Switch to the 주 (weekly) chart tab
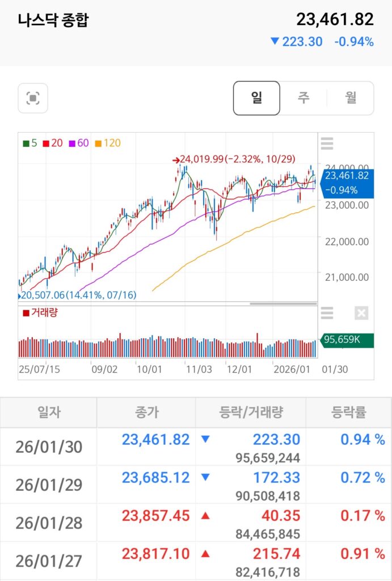 click(x=304, y=98)
